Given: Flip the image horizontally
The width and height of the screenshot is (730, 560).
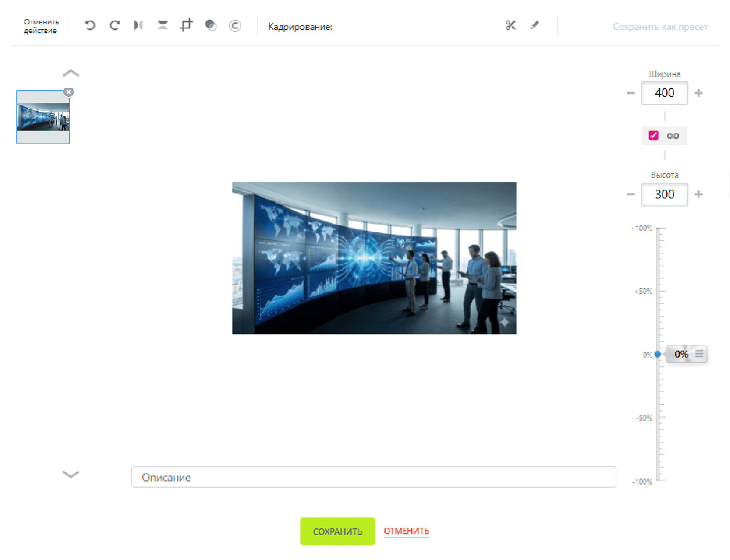Looking at the screenshot, I should [139, 26].
